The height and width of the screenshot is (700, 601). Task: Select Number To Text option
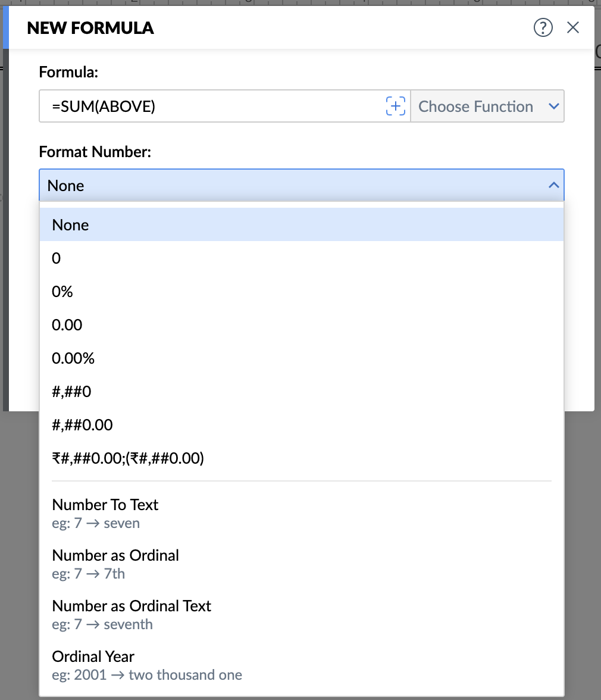(302, 513)
